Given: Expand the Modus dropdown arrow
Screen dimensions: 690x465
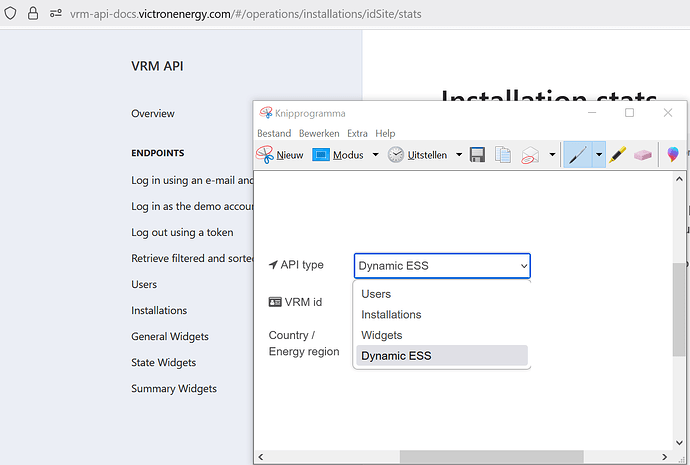Looking at the screenshot, I should click(375, 155).
